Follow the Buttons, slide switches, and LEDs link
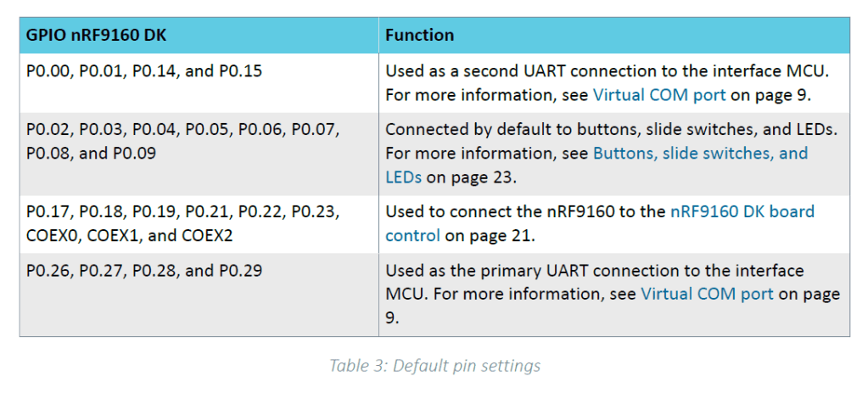Screen dimensions: 868x393 tap(700, 154)
